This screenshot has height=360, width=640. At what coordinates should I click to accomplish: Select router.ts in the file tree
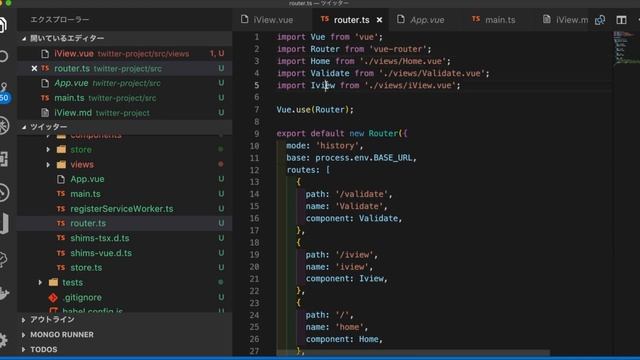tap(124, 223)
